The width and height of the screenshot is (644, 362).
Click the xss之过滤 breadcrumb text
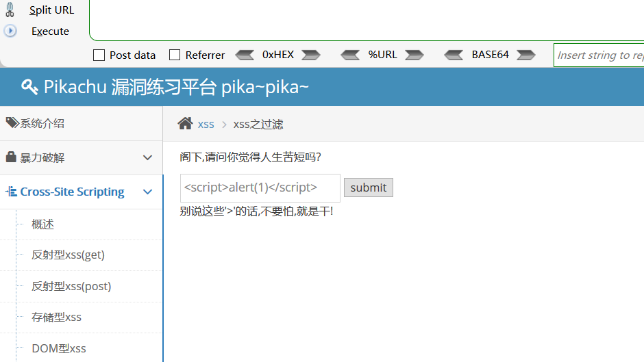point(258,125)
